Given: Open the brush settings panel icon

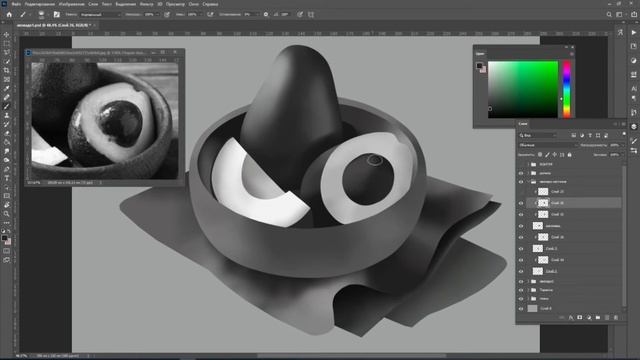Looking at the screenshot, I should 57,14.
